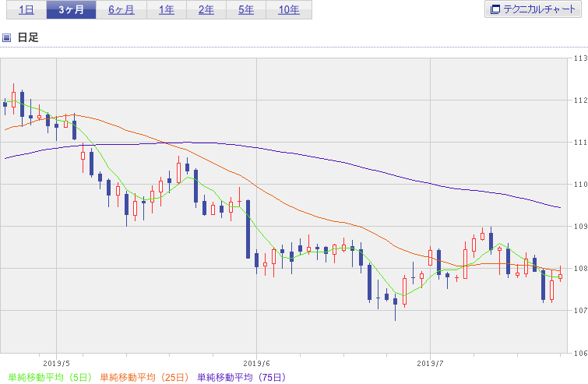Show the 1年 chart range
Viewport: 588px width, 384px height.
167,10
